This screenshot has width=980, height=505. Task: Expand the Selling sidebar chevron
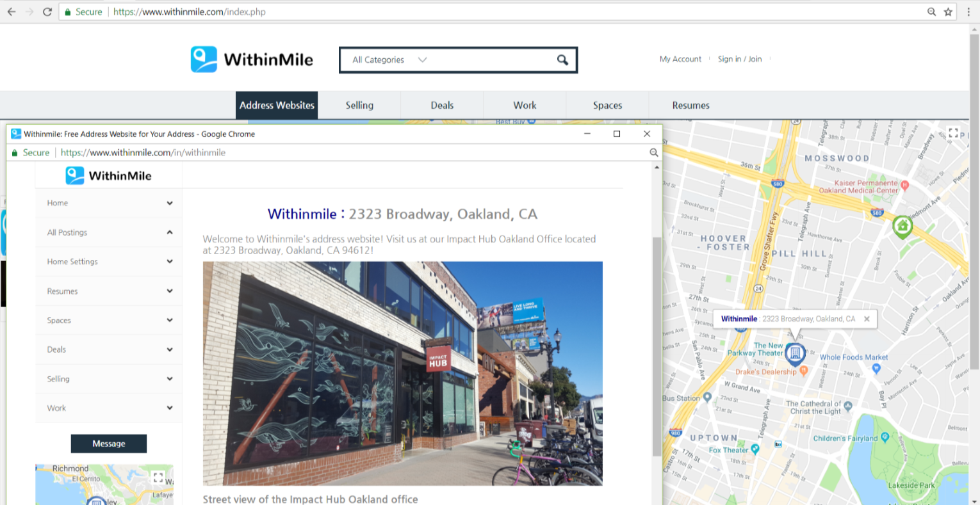pos(170,379)
